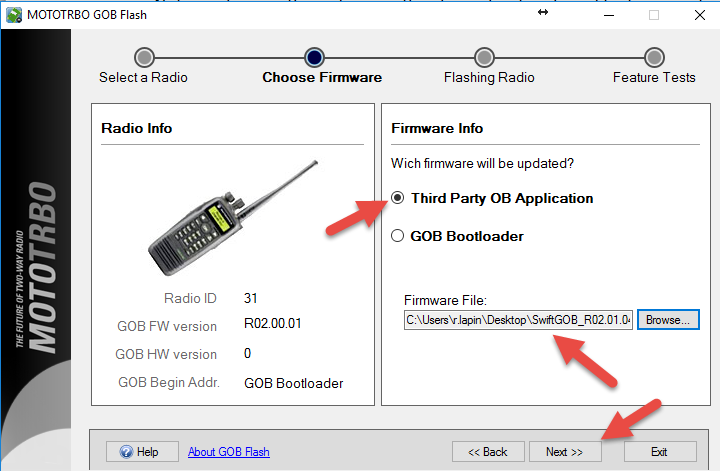The image size is (720, 471).
Task: Minimize the GOB Flash window
Action: tap(609, 15)
